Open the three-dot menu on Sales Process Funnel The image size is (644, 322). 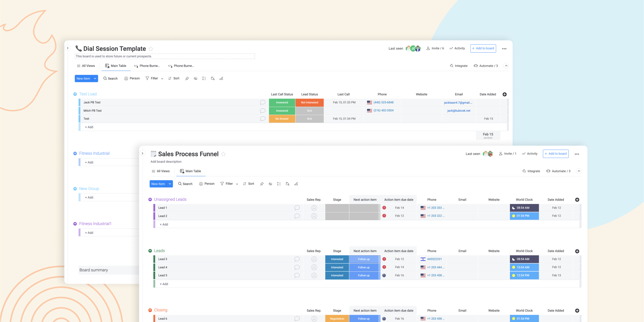[577, 154]
